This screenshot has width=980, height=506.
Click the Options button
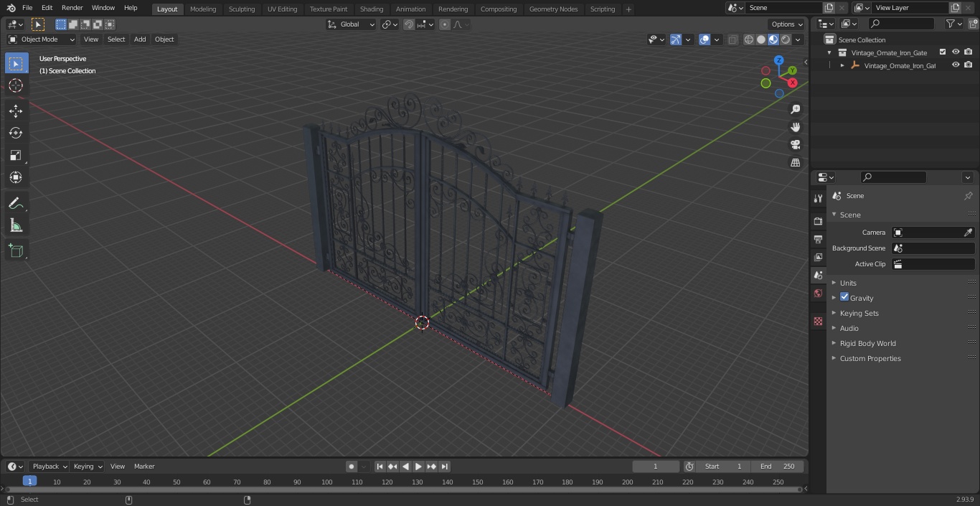[x=787, y=24]
